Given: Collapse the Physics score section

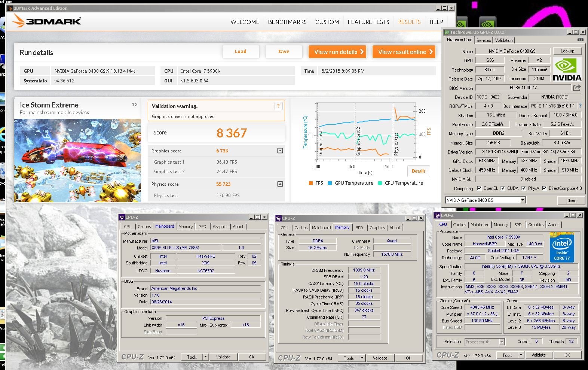Looking at the screenshot, I should tap(280, 184).
